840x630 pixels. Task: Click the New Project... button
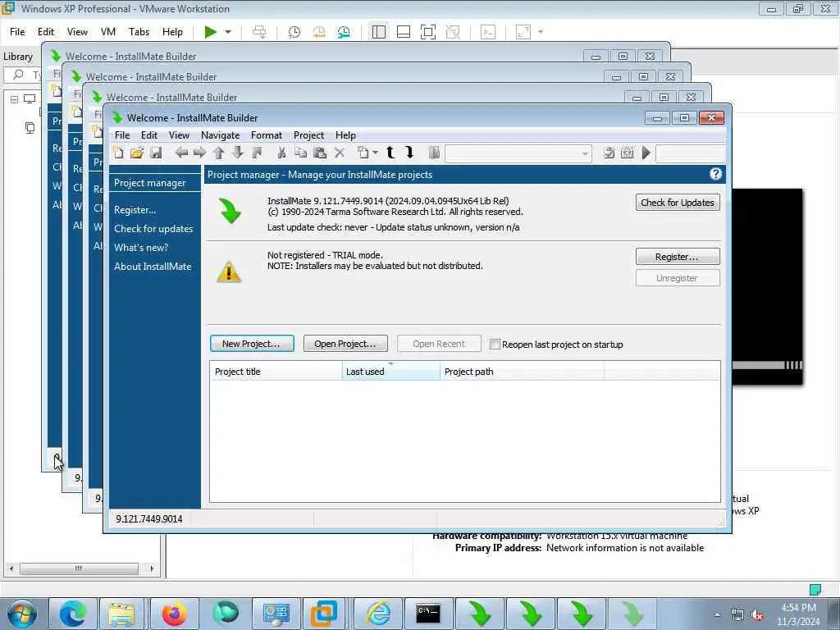coord(252,344)
